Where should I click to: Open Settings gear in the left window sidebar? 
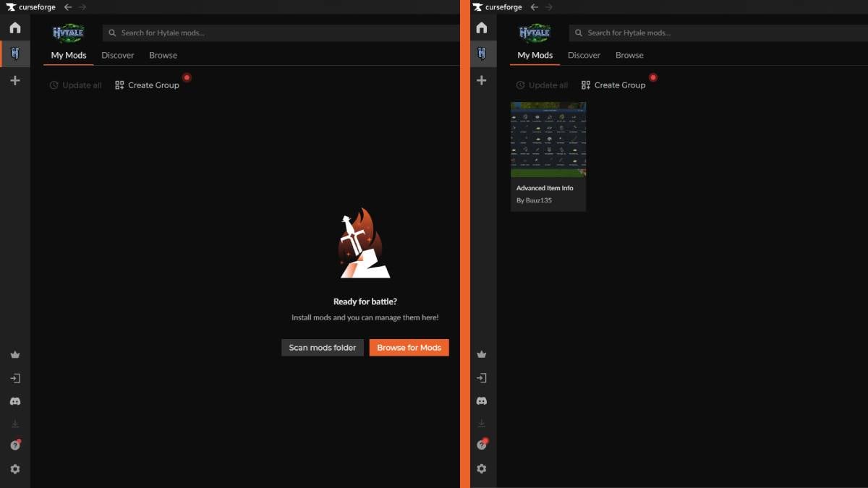pyautogui.click(x=14, y=469)
